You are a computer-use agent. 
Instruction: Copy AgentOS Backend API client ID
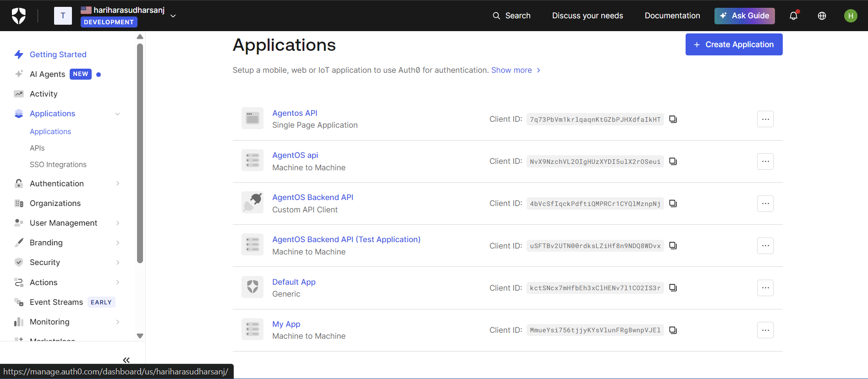(673, 203)
